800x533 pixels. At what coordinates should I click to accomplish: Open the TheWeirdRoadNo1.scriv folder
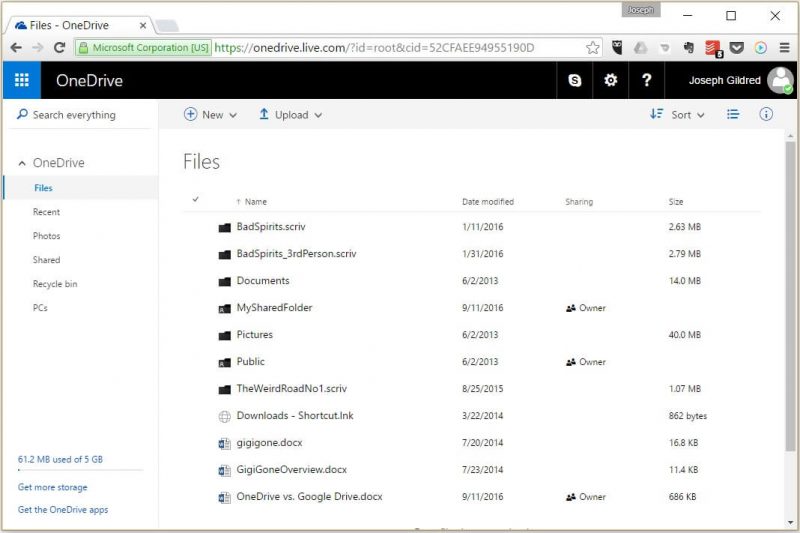292,389
